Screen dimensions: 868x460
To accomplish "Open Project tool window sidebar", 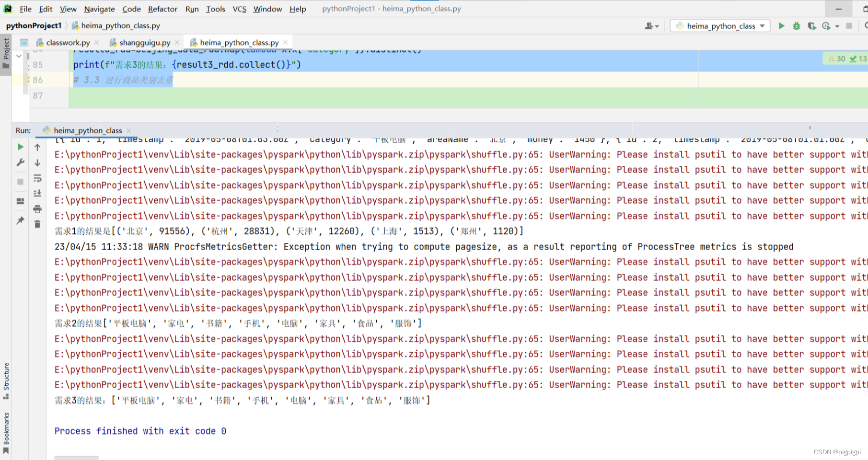I will click(x=6, y=53).
